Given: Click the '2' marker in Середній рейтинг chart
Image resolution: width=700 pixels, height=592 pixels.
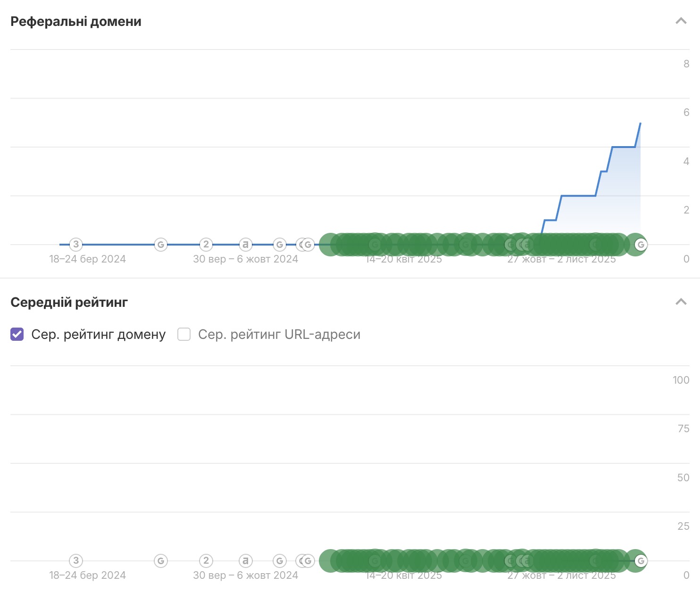Looking at the screenshot, I should 206,560.
